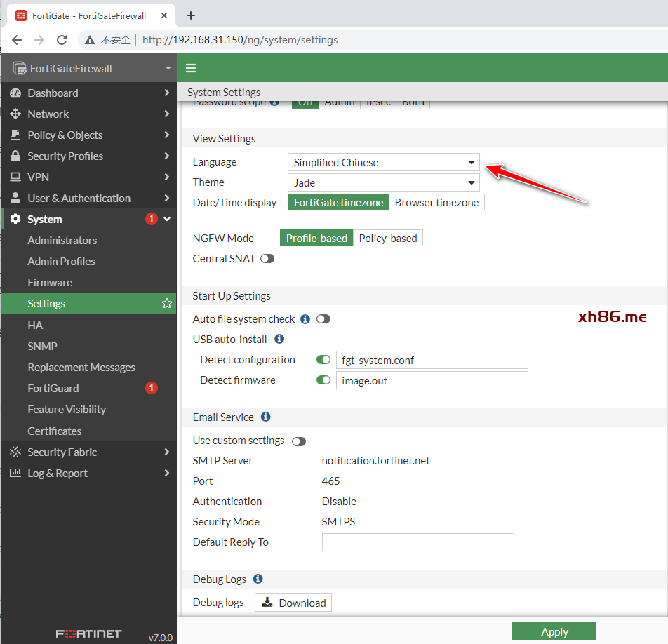Click Log & Report menu label

coord(58,474)
